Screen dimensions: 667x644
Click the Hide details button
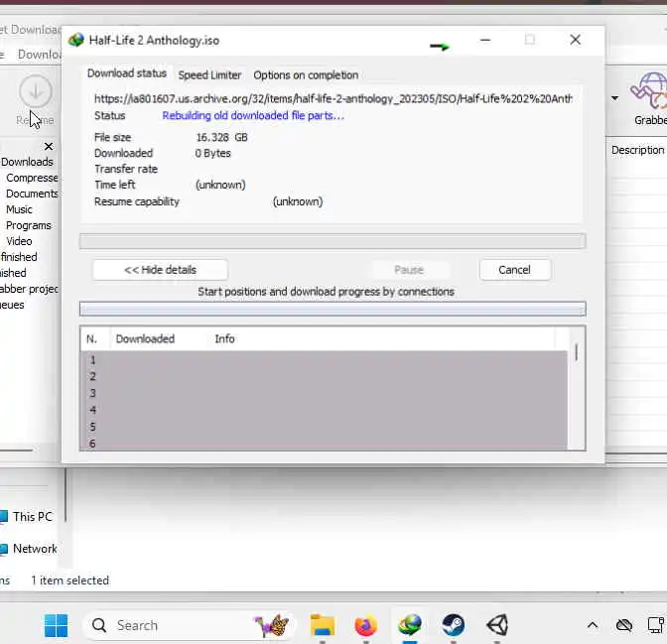click(160, 270)
